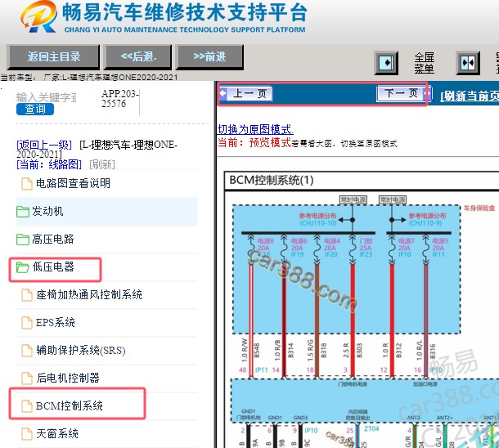Click the 返回主目录 button
This screenshot has height=448, width=499.
[x=53, y=56]
